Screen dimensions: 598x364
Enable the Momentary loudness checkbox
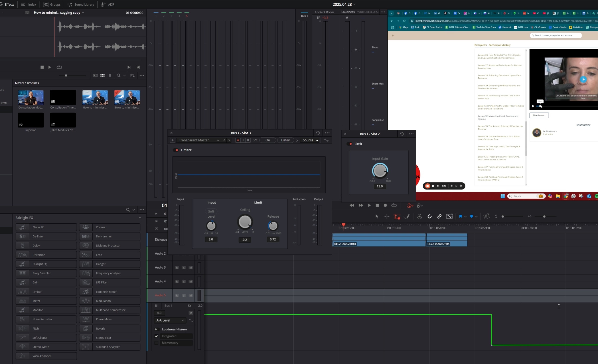click(156, 343)
